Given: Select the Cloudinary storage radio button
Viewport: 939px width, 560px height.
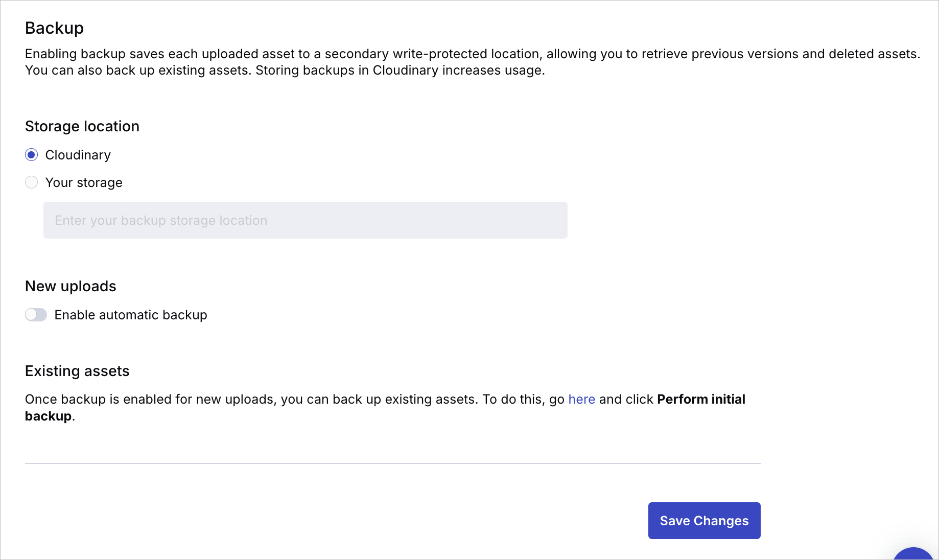Looking at the screenshot, I should click(32, 155).
